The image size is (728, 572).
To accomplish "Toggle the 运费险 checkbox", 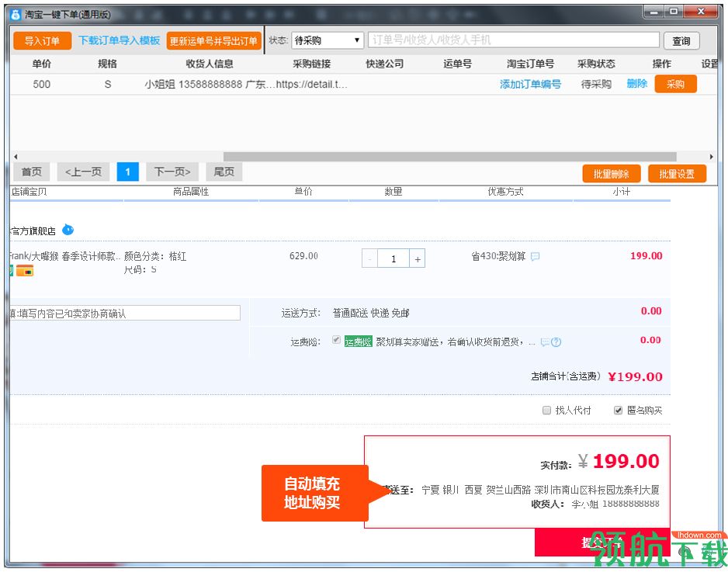I will click(x=336, y=340).
